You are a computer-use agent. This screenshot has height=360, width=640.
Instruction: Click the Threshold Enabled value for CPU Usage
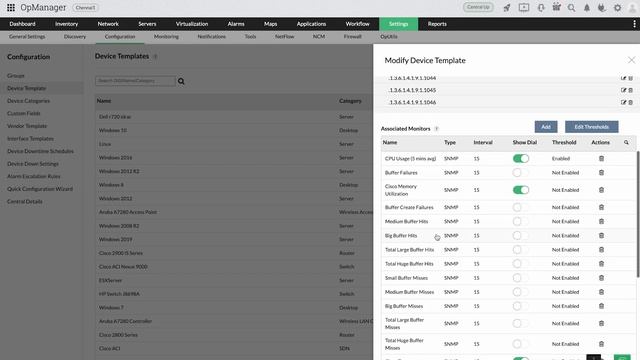[561, 158]
